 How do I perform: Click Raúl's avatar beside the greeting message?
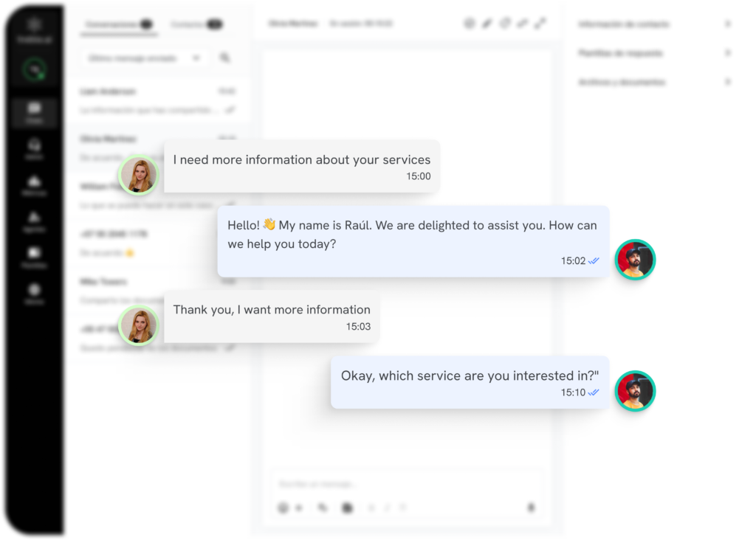(635, 259)
